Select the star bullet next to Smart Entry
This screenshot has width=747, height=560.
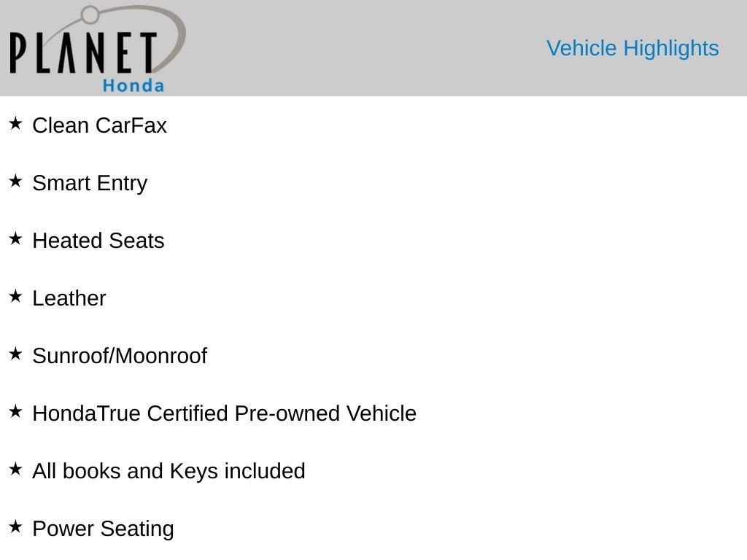click(x=15, y=181)
